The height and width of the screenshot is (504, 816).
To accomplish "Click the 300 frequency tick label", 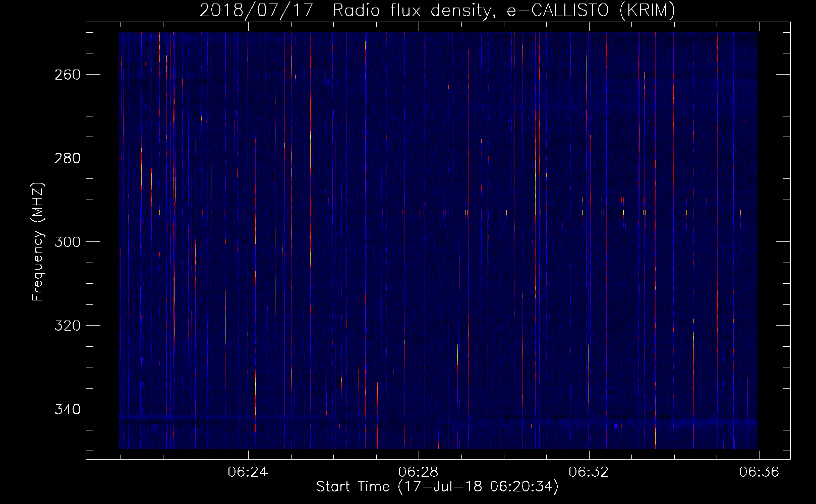I will click(67, 242).
